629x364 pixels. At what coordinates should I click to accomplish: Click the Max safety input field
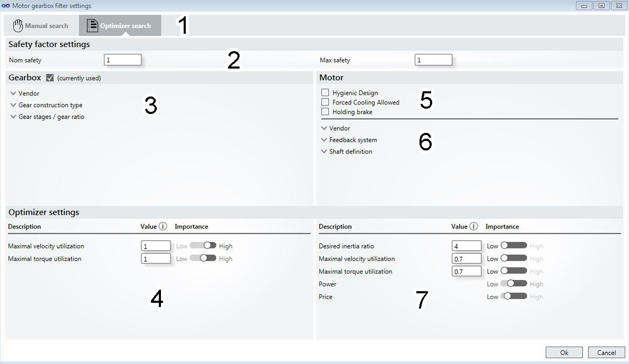(x=433, y=60)
